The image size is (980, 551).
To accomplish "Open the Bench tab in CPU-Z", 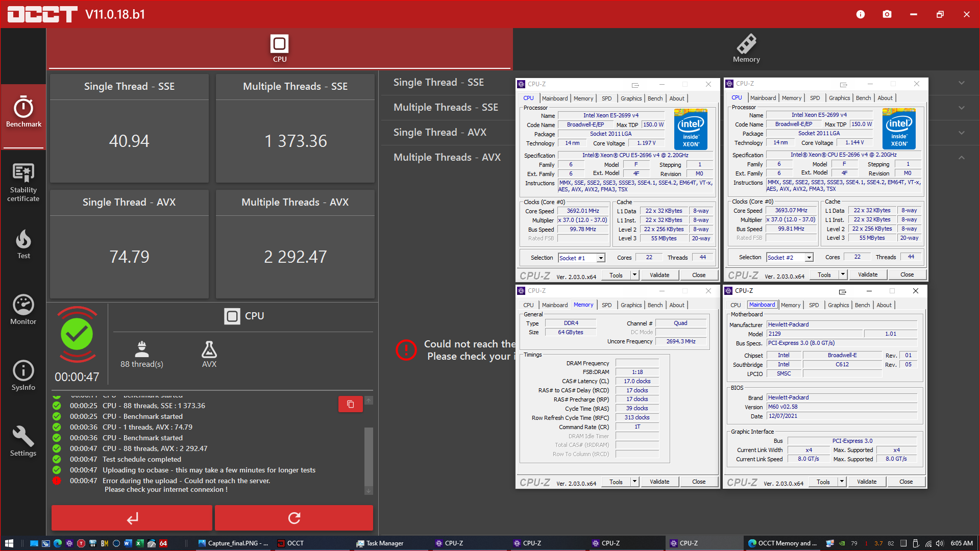I will pyautogui.click(x=655, y=98).
